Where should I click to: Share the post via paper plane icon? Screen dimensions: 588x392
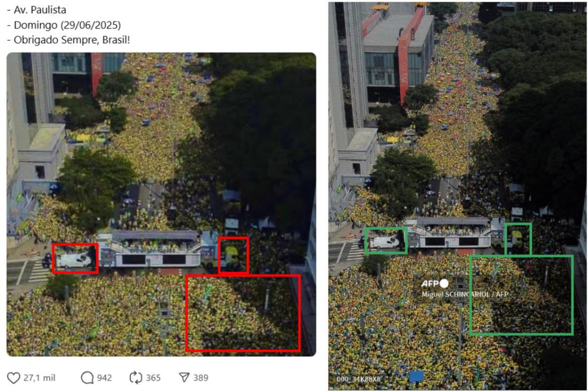184,378
